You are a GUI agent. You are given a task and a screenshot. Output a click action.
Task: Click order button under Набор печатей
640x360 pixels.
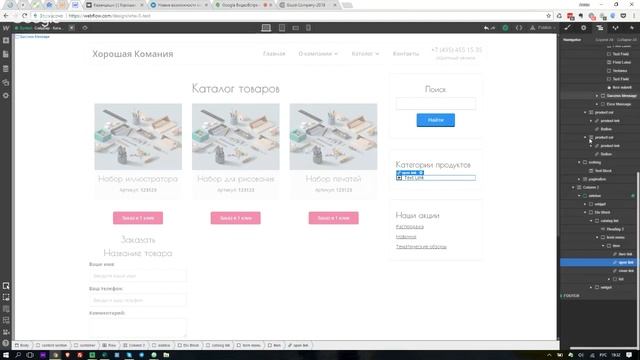(333, 218)
